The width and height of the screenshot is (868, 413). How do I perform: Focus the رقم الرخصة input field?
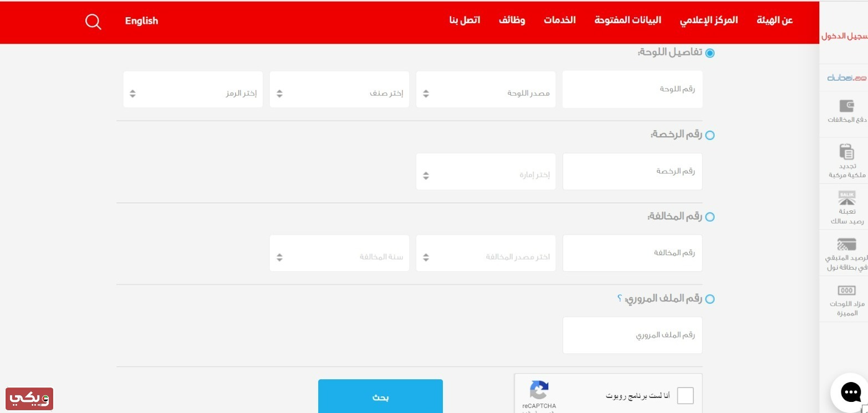click(632, 172)
